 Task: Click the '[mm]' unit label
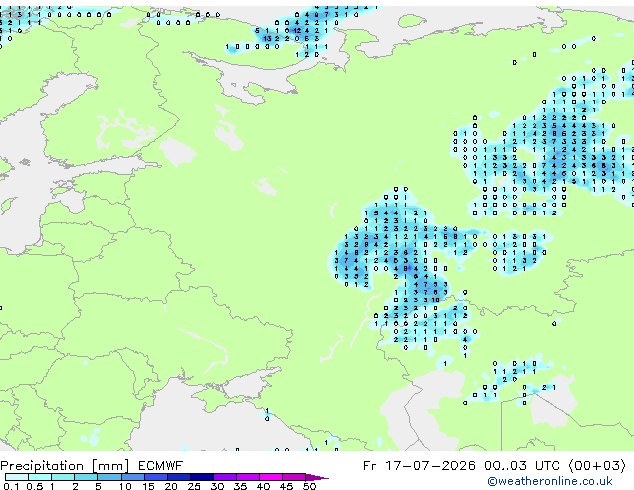[111, 466]
